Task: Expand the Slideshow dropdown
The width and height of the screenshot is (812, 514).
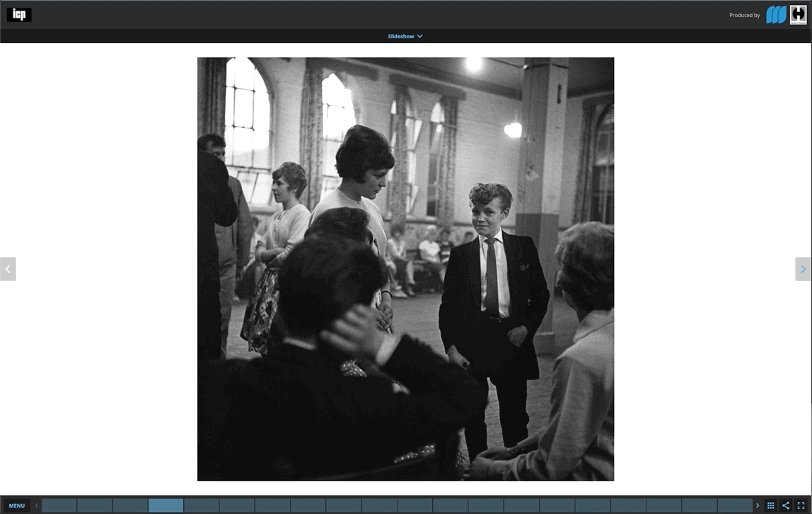Action: (405, 36)
